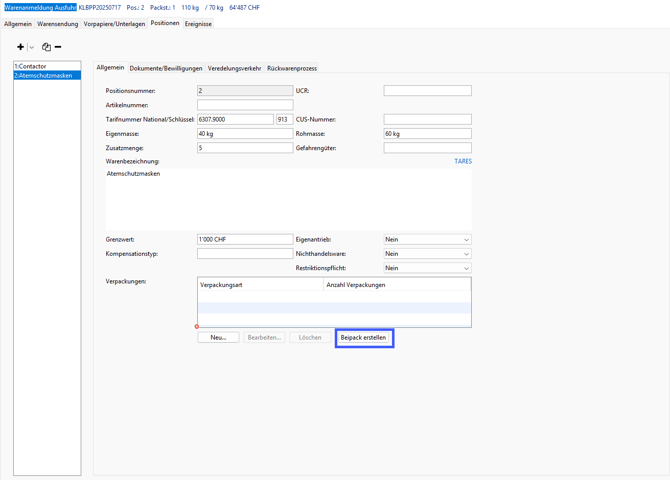670x480 pixels.
Task: Select the highlighted row in Verpackungen table
Action: point(334,308)
